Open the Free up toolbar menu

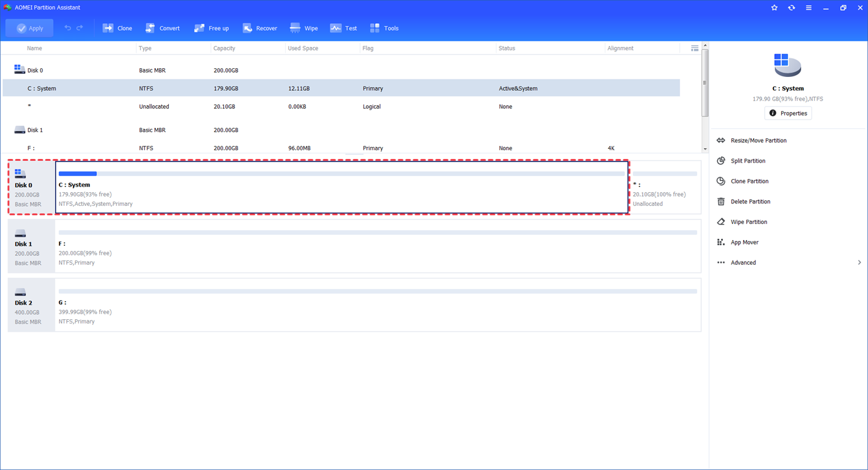[211, 28]
